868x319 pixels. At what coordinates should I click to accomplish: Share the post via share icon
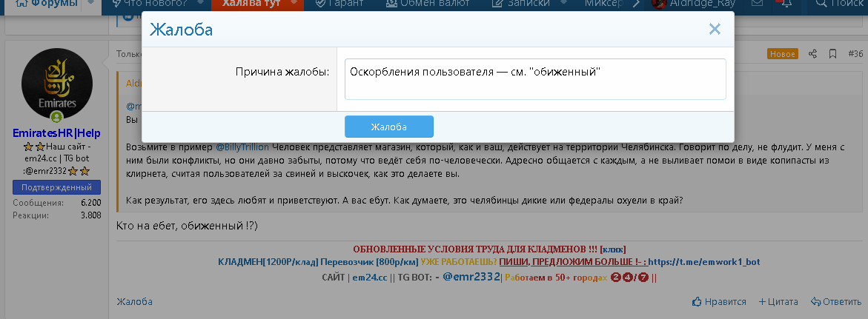(813, 54)
